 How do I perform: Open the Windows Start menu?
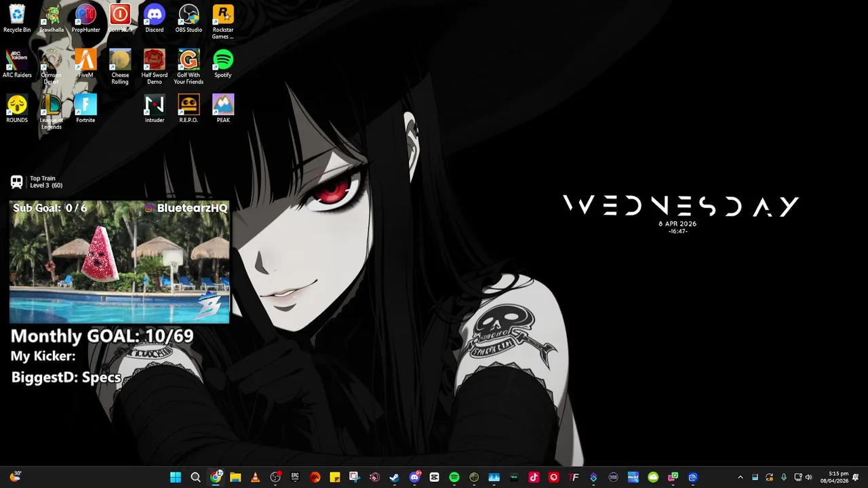pos(176,477)
